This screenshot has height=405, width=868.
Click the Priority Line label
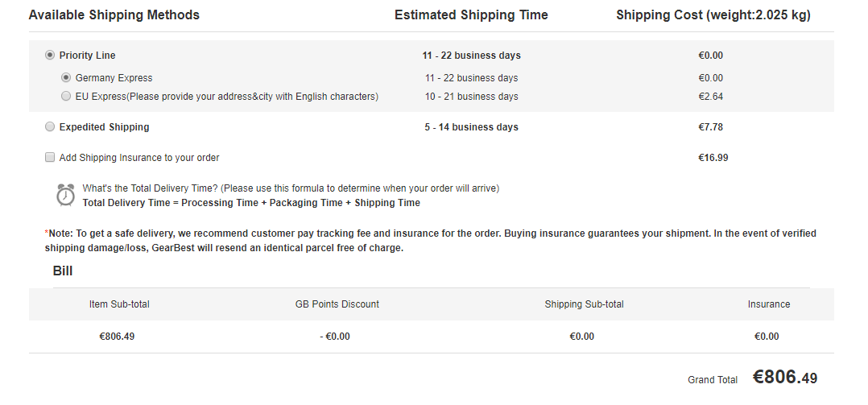point(87,56)
